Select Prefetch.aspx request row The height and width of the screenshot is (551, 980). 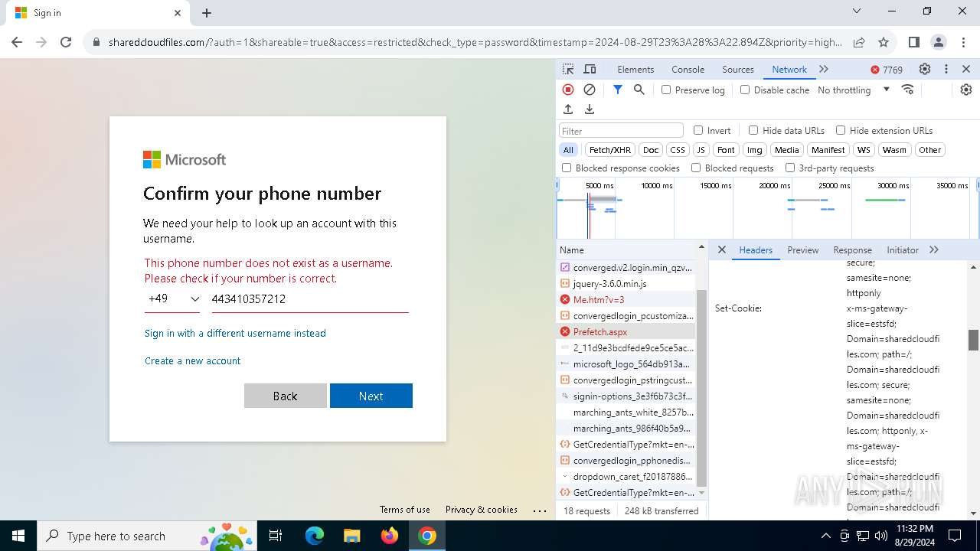pos(626,331)
